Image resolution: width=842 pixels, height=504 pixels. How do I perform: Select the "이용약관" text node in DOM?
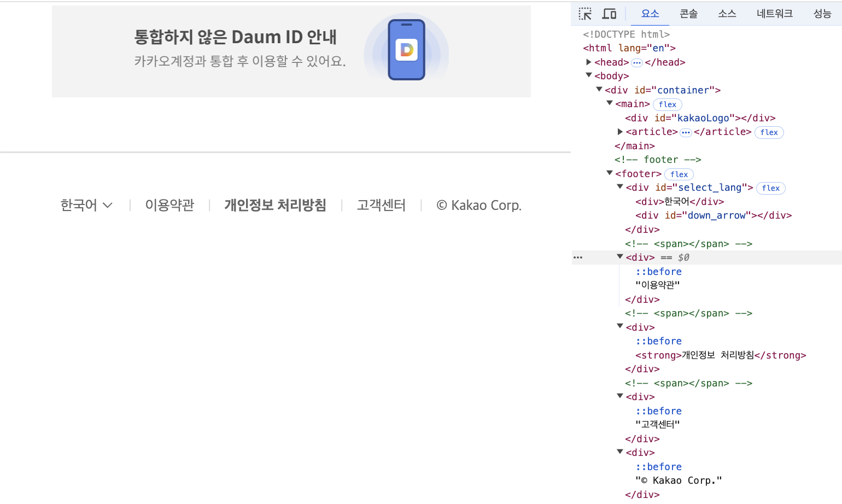[658, 285]
